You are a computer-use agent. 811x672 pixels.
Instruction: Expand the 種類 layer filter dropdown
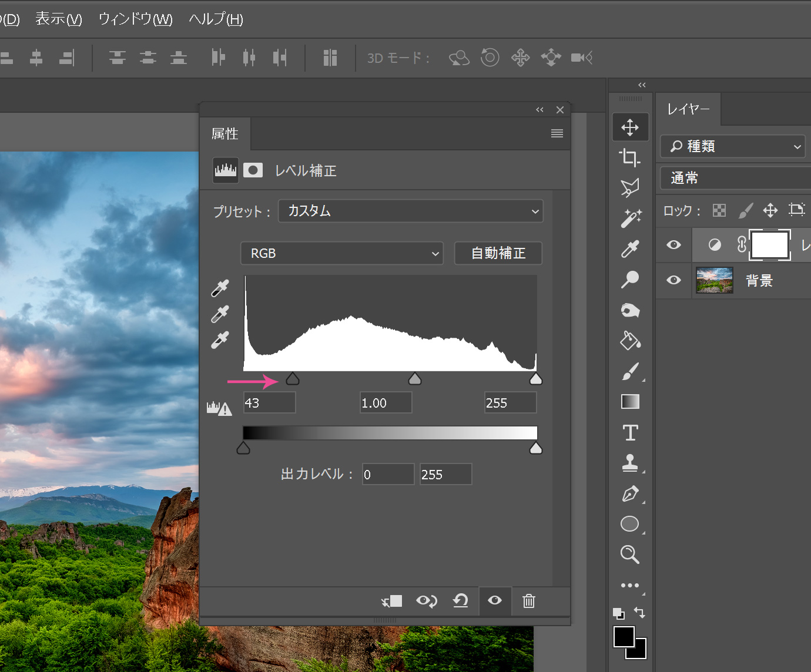732,146
